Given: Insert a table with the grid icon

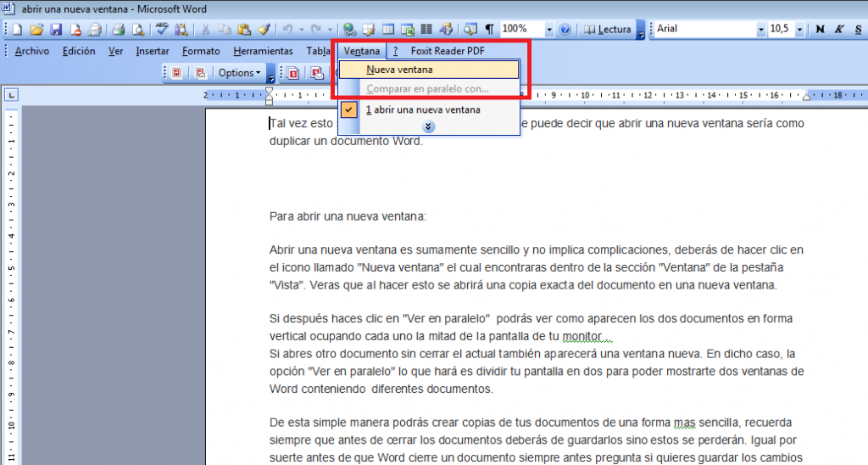Looking at the screenshot, I should 388,30.
